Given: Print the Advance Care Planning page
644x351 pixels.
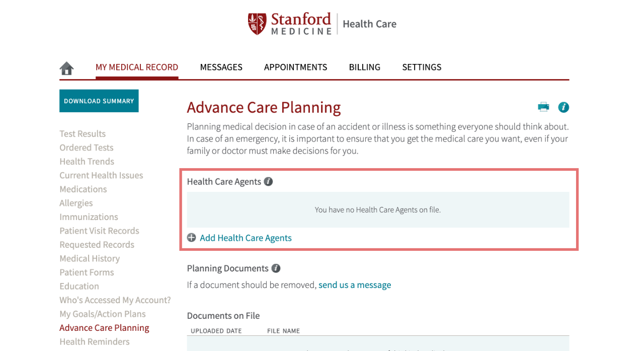Looking at the screenshot, I should coord(543,107).
